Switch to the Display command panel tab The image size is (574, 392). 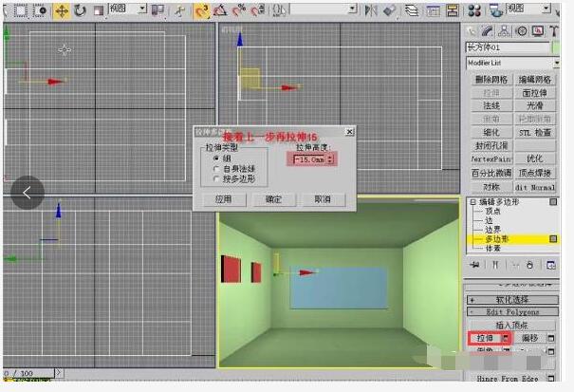(x=537, y=31)
